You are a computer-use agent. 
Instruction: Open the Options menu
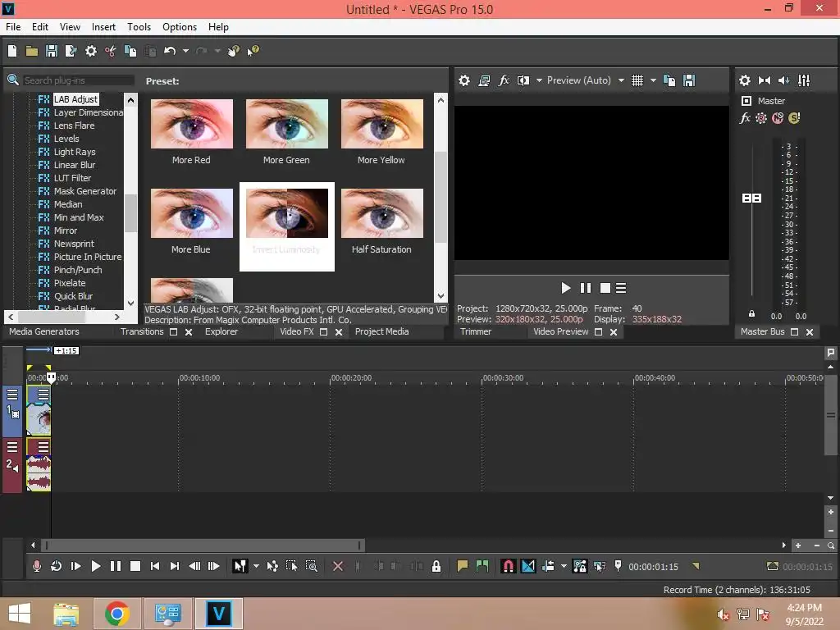pos(180,27)
